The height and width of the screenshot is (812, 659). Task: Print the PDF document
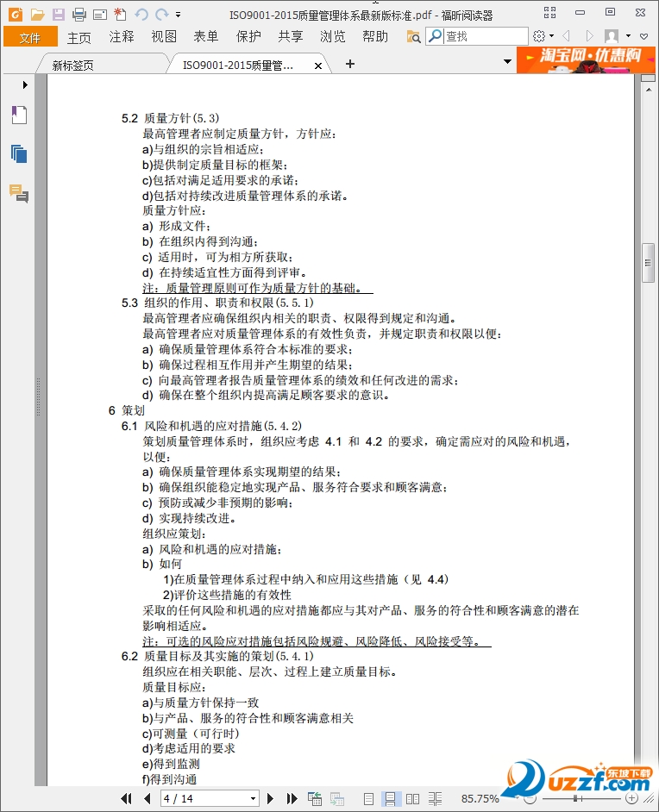pos(79,15)
